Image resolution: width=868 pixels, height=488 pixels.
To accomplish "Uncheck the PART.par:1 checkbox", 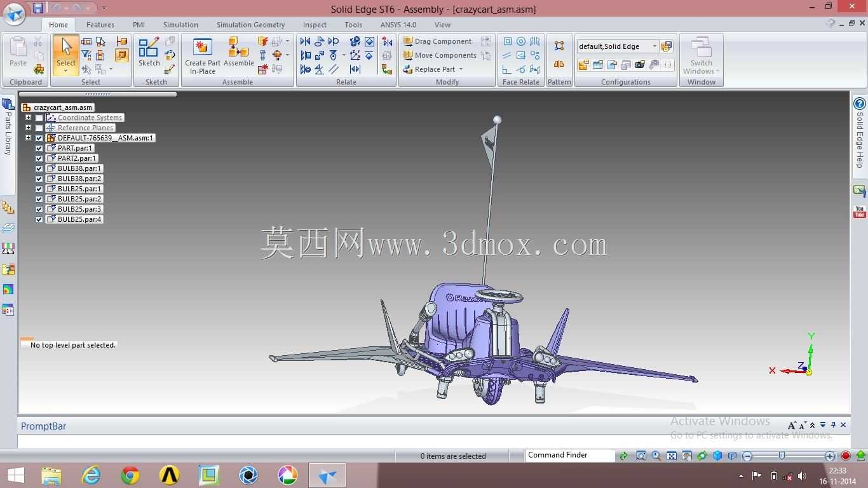I will click(39, 148).
